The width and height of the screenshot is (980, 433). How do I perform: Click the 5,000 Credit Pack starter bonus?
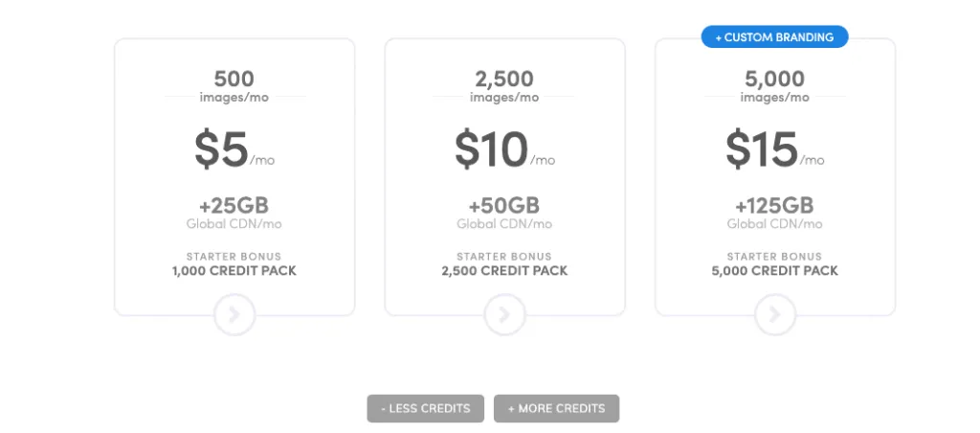point(775,271)
